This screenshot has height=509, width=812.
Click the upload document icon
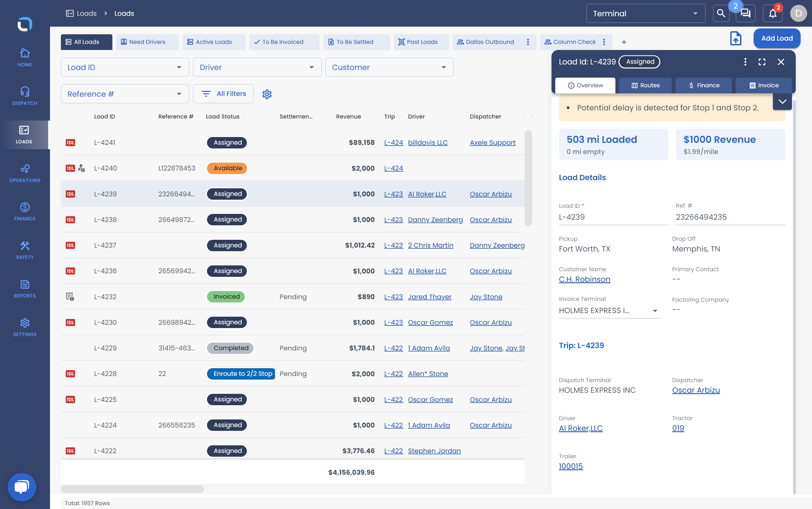click(736, 38)
